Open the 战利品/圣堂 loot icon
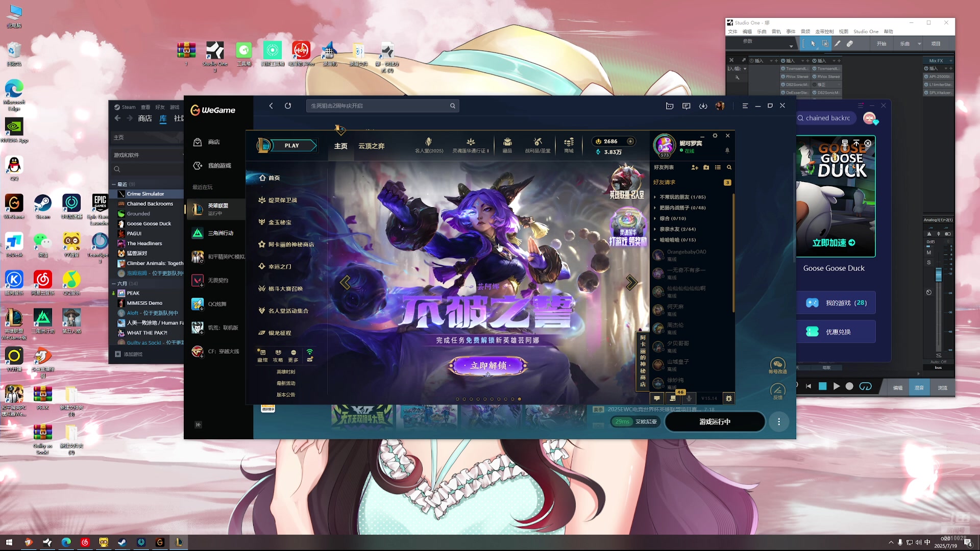The height and width of the screenshot is (551, 980). tap(537, 145)
